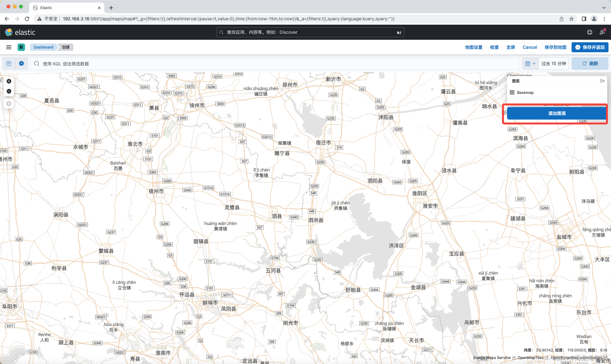Close the Elastic browser tab
This screenshot has height=364, width=611.
pos(99,8)
